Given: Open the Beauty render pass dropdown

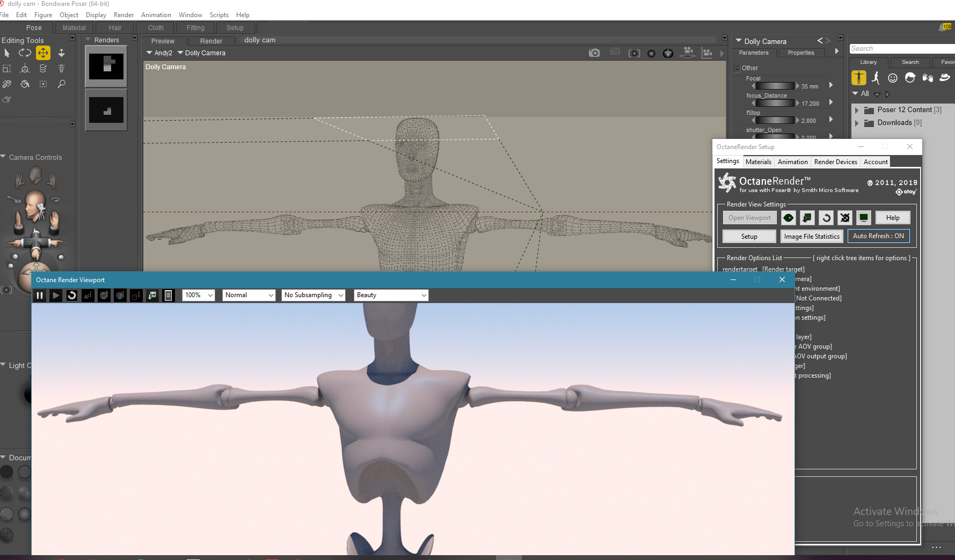Looking at the screenshot, I should click(x=391, y=295).
